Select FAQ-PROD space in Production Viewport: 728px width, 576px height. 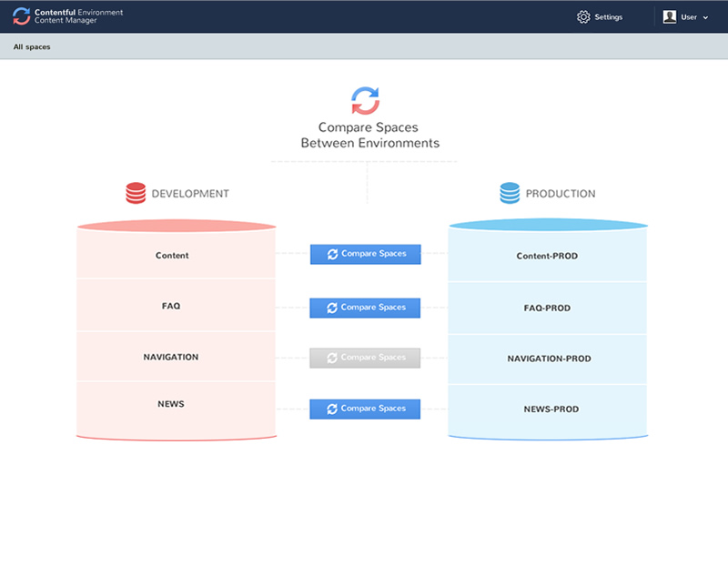(547, 308)
